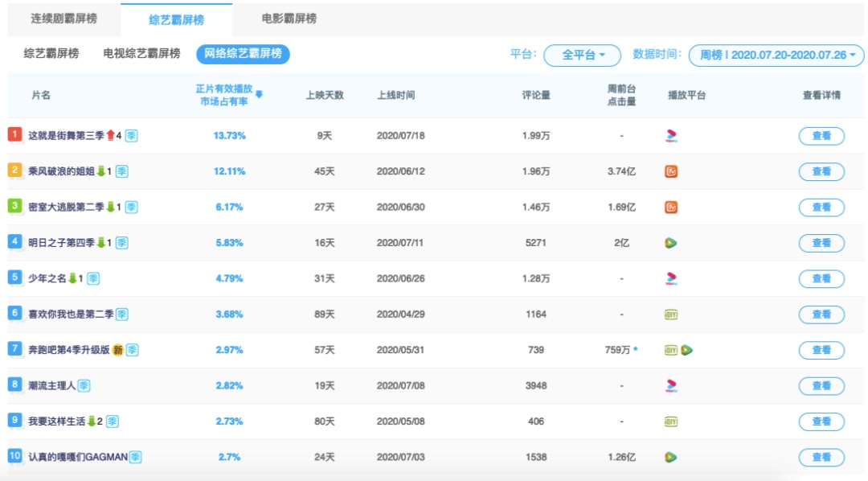The width and height of the screenshot is (868, 481).
Task: Select the 综艺霸屏榜 sub-filter
Action: click(x=51, y=53)
